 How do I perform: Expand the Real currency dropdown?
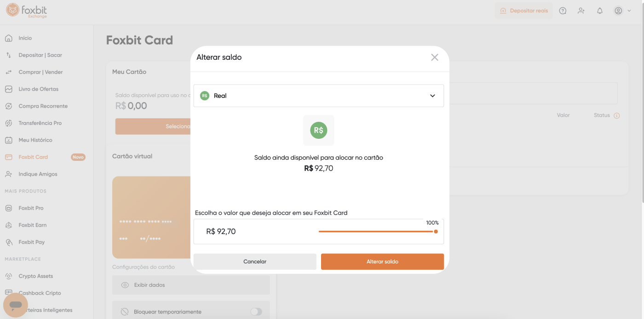[318, 96]
